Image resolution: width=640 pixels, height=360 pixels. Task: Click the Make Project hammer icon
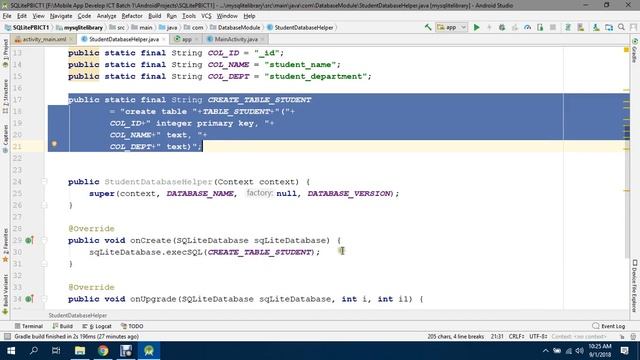428,27
